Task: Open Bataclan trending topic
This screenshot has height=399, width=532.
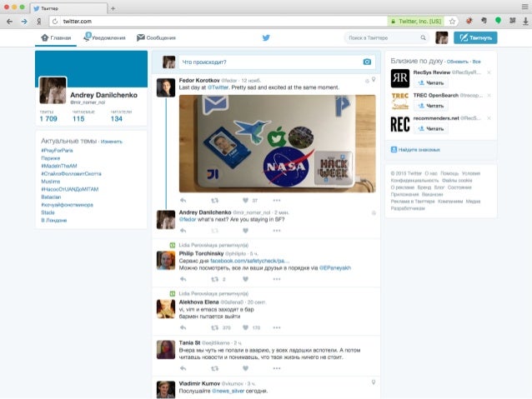Action: coord(51,197)
